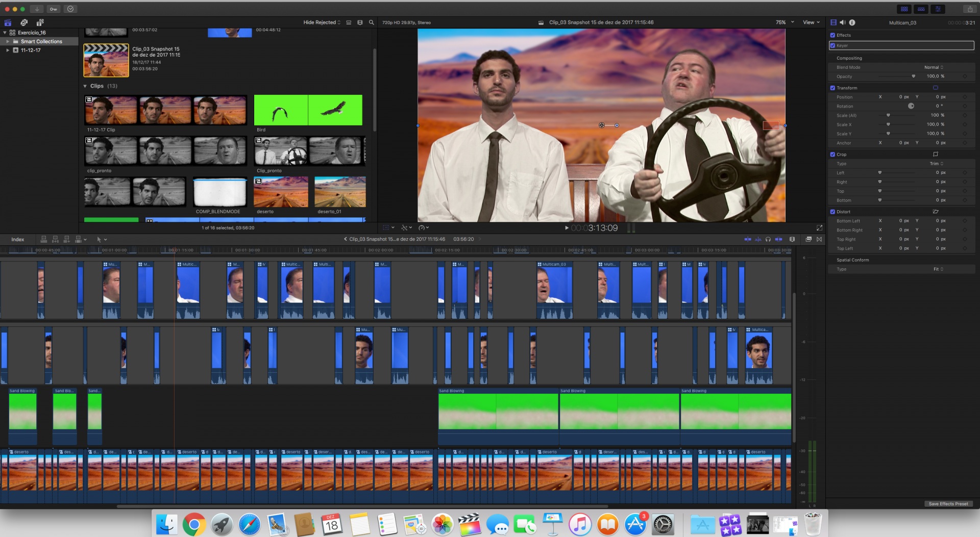The width and height of the screenshot is (980, 537).
Task: Switch to the Audio inspector speaker icon
Action: click(843, 22)
